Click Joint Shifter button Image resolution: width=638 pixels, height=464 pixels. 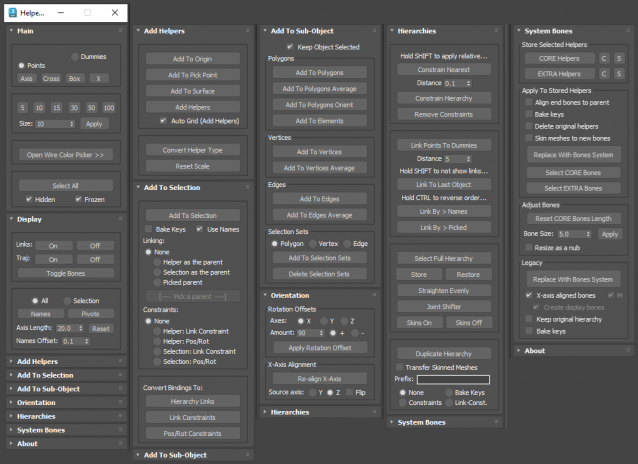pyautogui.click(x=444, y=306)
